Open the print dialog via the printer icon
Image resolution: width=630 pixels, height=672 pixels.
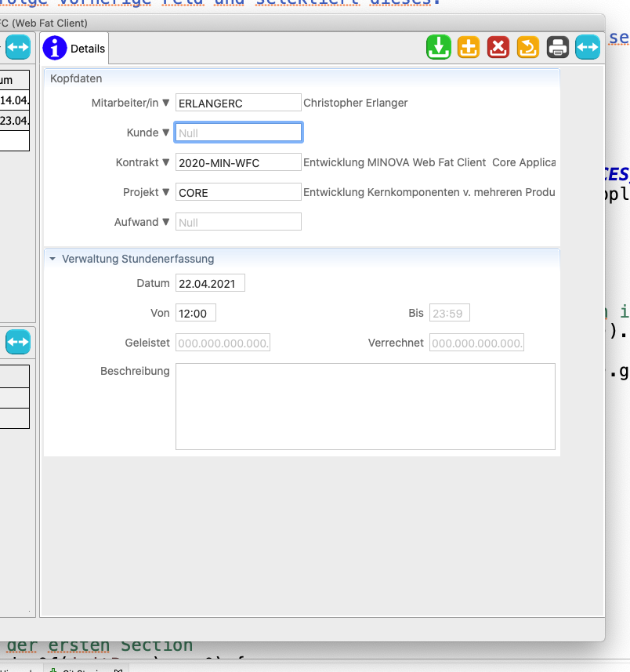(x=557, y=47)
